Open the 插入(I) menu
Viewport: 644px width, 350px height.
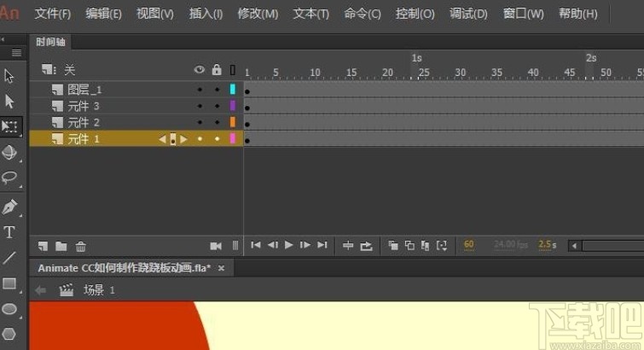(206, 14)
